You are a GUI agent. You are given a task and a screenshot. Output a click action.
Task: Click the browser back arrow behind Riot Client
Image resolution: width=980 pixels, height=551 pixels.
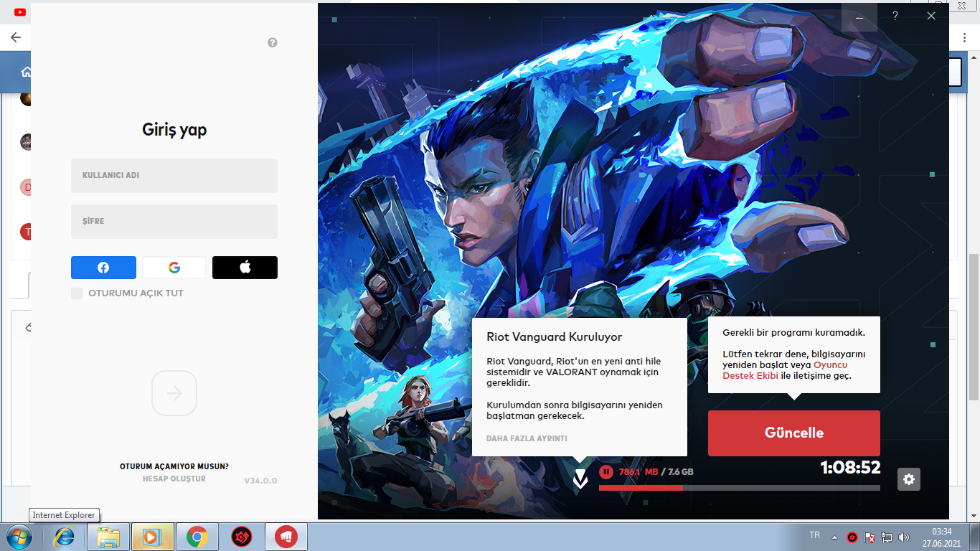16,37
